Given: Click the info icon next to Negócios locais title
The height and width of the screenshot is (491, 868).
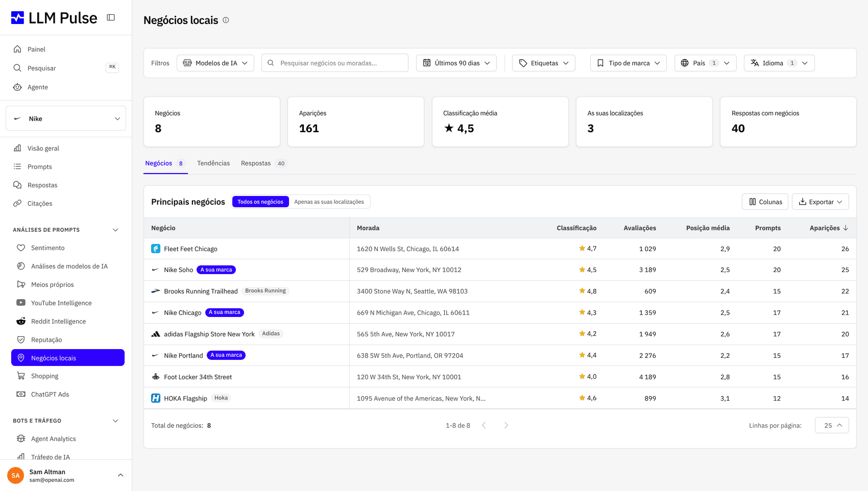Looking at the screenshot, I should (226, 20).
